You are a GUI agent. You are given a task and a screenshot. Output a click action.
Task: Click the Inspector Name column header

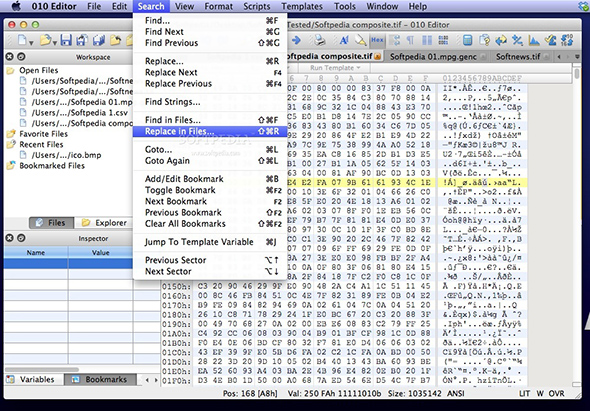(36, 253)
